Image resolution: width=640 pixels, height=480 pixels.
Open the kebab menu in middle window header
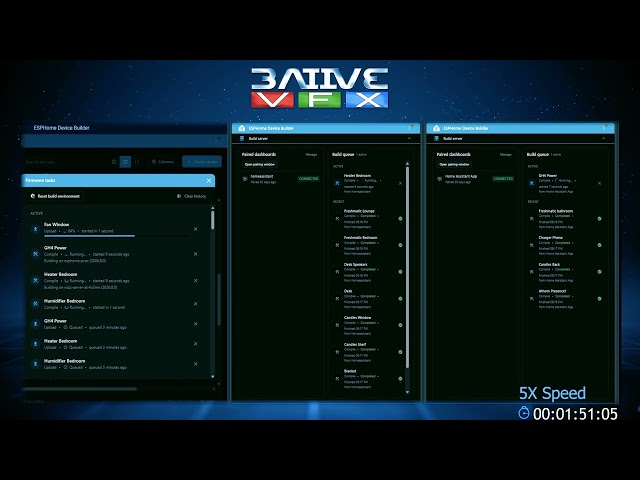410,128
